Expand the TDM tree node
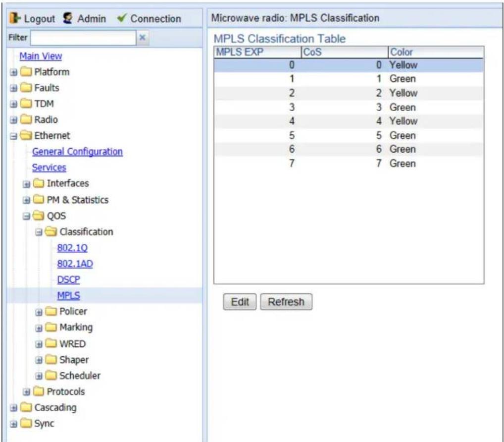504x442 pixels. point(13,104)
